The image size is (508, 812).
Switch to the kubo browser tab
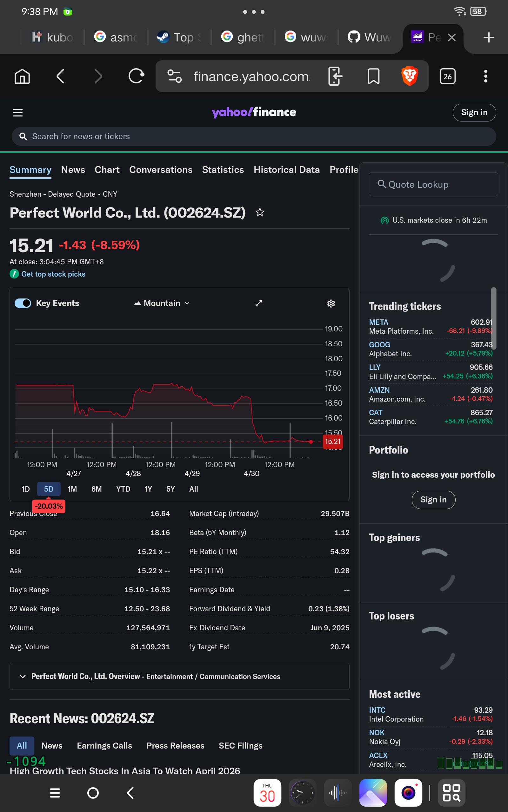(52, 37)
